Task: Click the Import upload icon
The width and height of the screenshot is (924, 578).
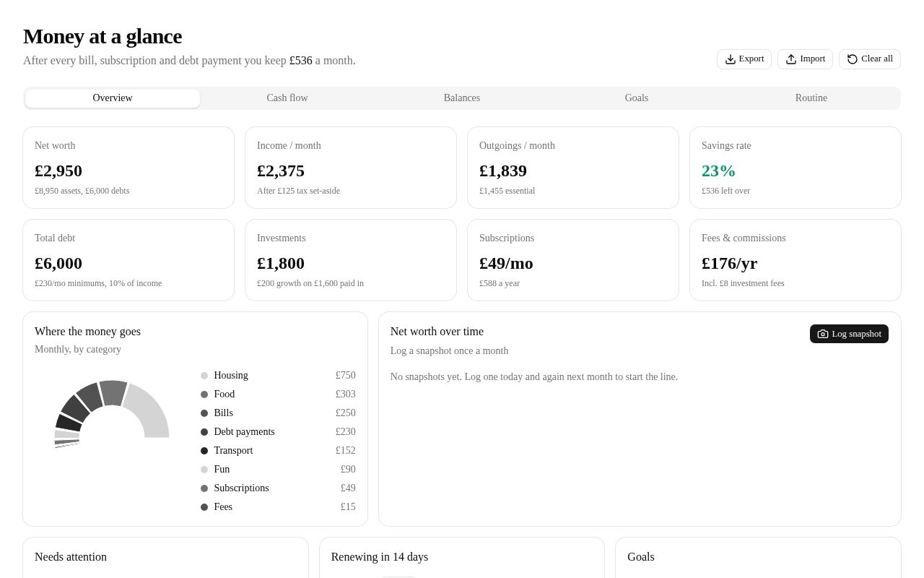Action: pos(791,59)
